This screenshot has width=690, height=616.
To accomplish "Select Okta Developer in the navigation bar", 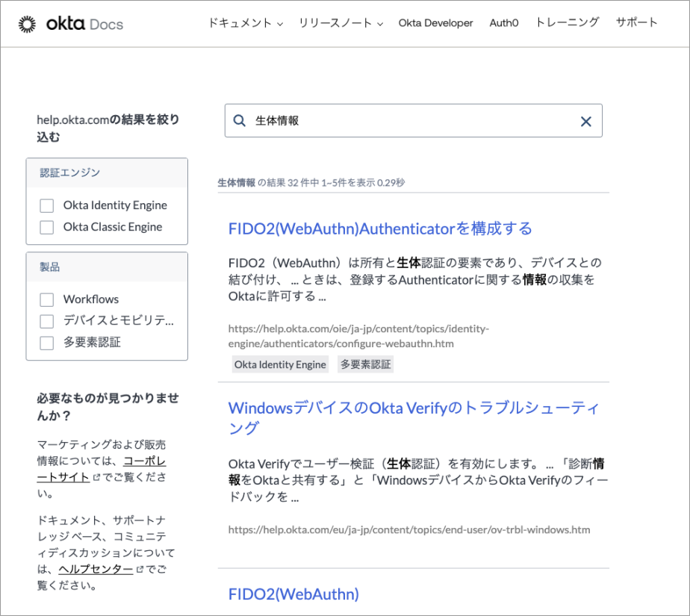I will [x=435, y=23].
